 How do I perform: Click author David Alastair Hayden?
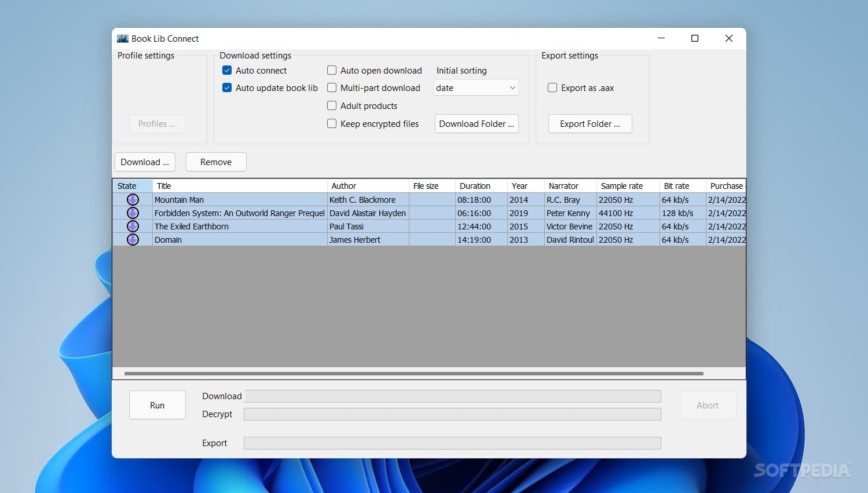[x=368, y=213]
